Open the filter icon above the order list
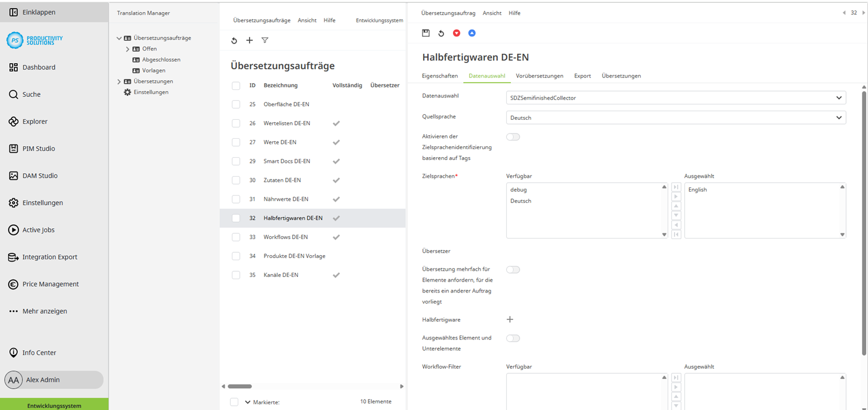This screenshot has width=868, height=410. (x=265, y=40)
